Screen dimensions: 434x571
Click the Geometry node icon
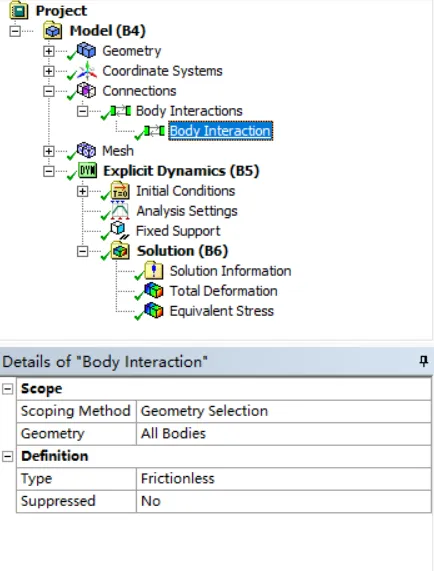click(87, 50)
